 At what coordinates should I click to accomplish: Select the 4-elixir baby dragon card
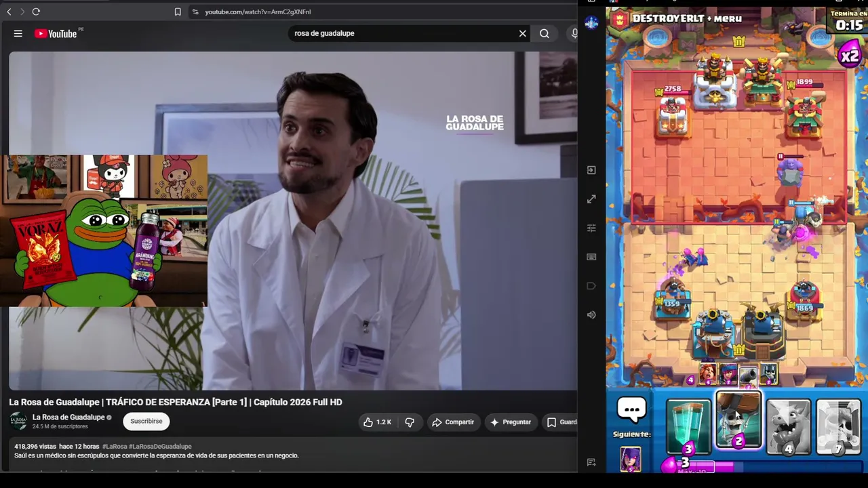788,426
